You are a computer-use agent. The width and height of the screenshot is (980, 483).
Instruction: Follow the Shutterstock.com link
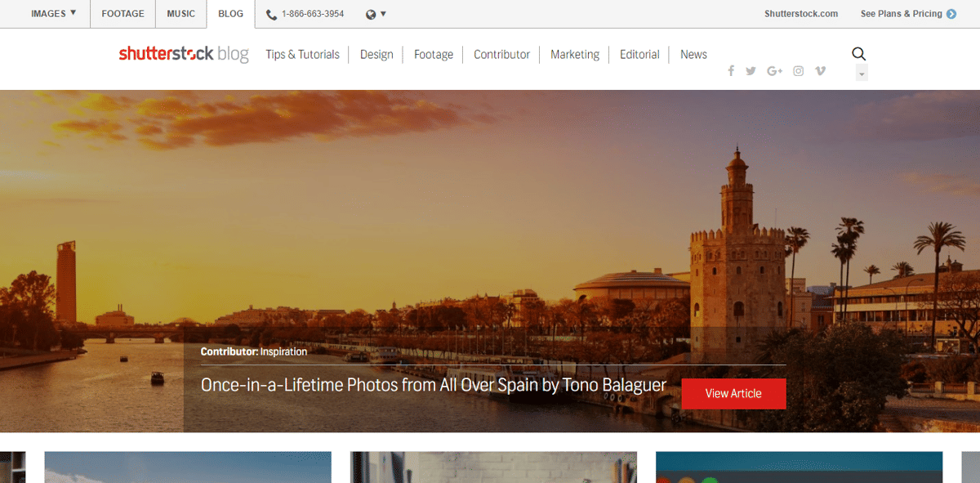click(x=801, y=14)
